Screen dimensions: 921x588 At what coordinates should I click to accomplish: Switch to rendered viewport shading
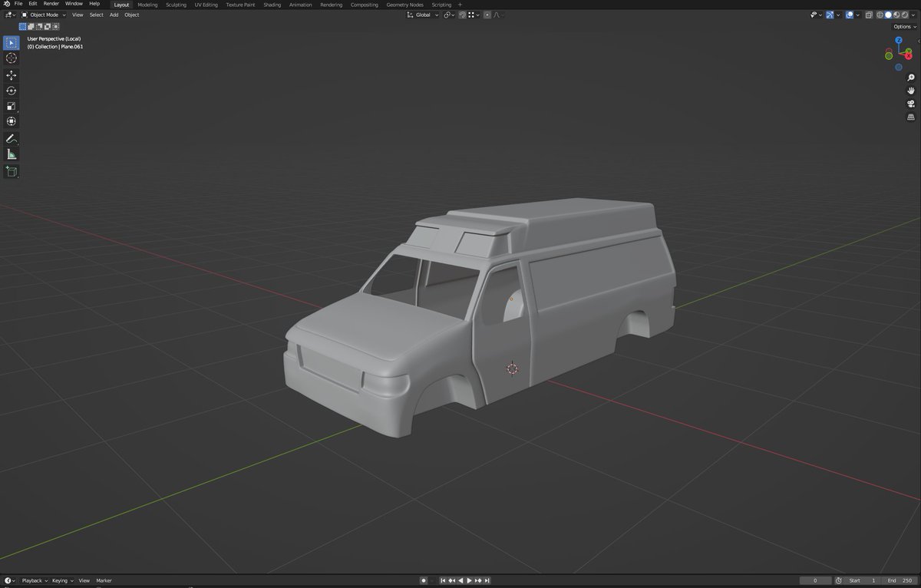(x=903, y=15)
